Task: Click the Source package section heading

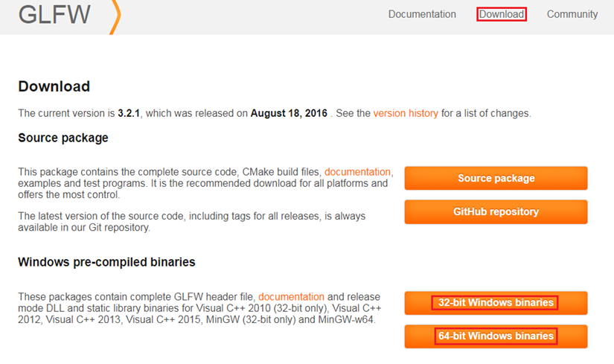Action: (63, 138)
